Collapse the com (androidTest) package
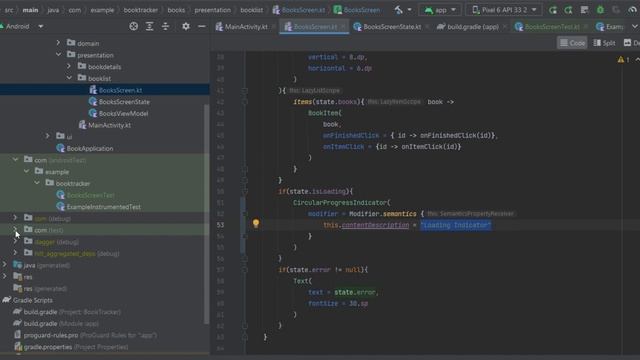The height and width of the screenshot is (360, 640). (x=15, y=159)
